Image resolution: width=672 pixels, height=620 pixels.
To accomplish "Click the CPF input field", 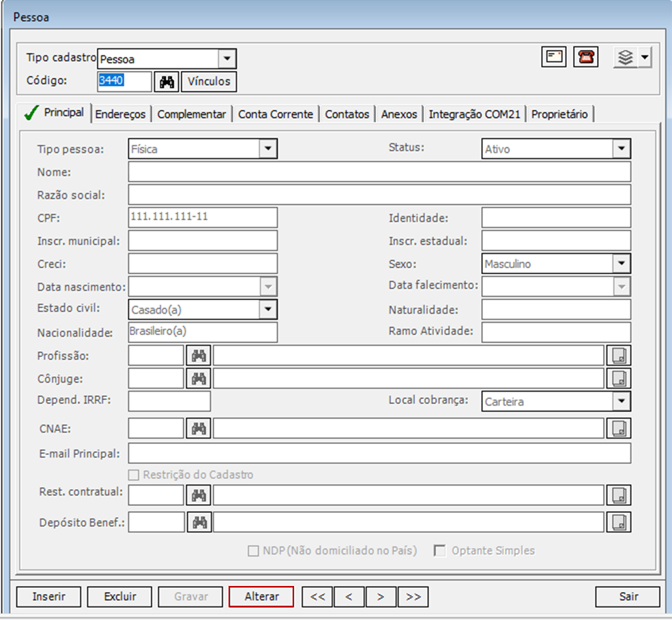I will (x=203, y=218).
